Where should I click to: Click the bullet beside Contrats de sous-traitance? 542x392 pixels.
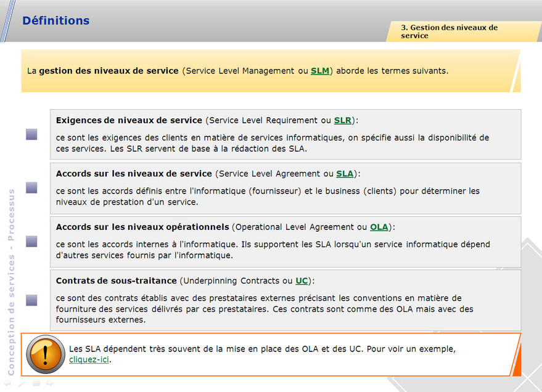click(31, 300)
